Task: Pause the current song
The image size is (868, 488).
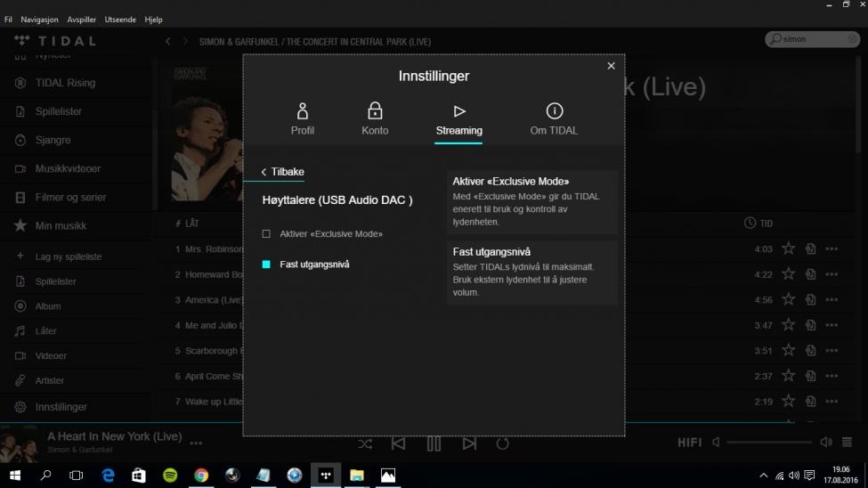Action: point(434,443)
